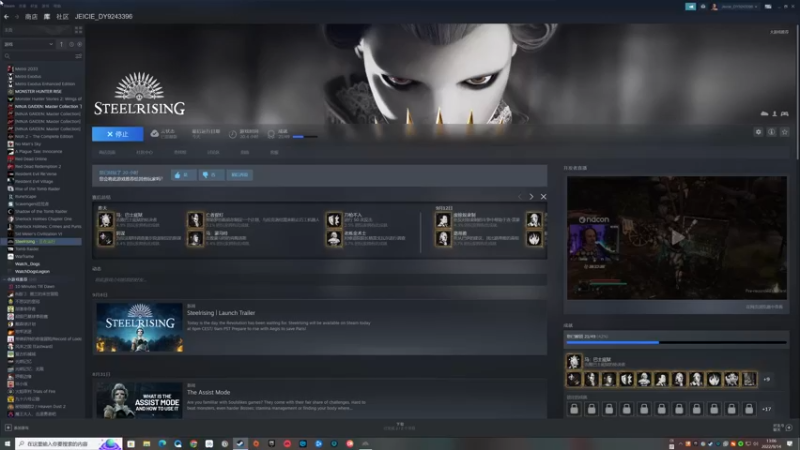Select Shadow of the Tomb Raider
Viewport: 800px width, 450px height.
(x=41, y=211)
